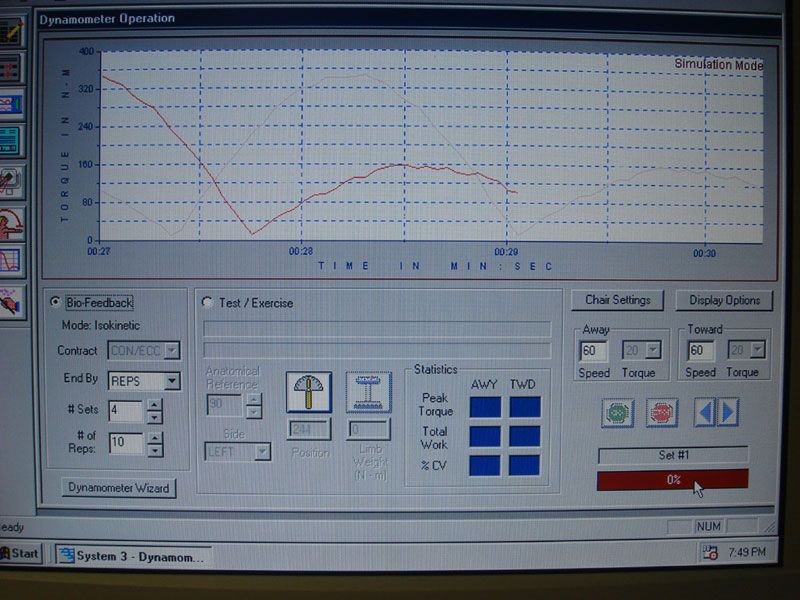Viewport: 800px width, 600px height.
Task: Click the green start octagon button
Action: pos(617,412)
